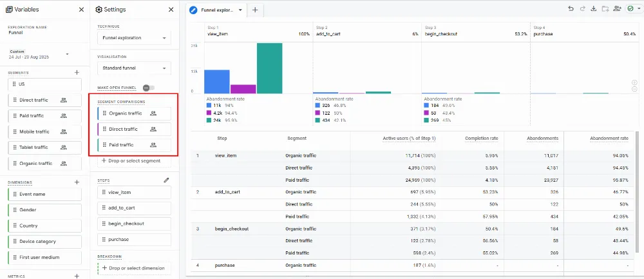Click the Active users column header

click(x=409, y=139)
